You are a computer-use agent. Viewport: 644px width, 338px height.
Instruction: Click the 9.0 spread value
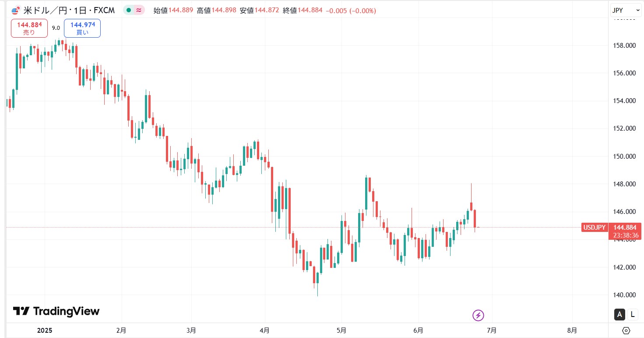56,28
